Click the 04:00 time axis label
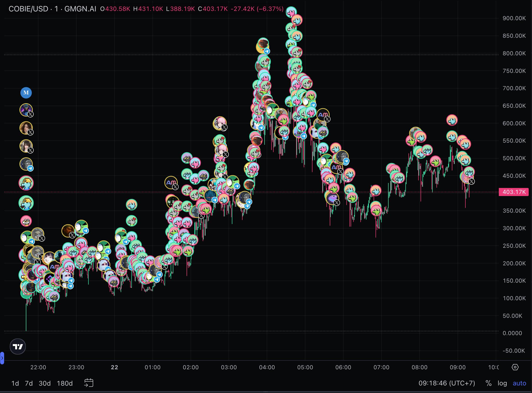 267,367
